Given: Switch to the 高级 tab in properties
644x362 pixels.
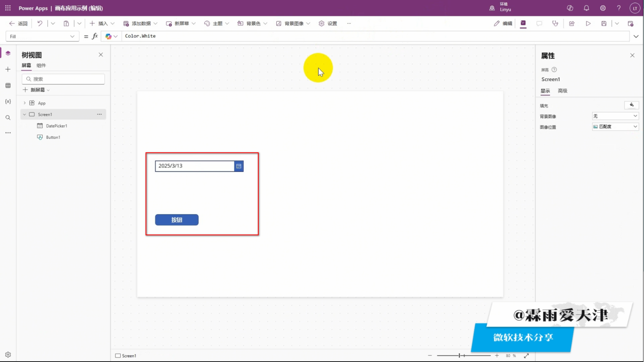Looking at the screenshot, I should point(562,91).
